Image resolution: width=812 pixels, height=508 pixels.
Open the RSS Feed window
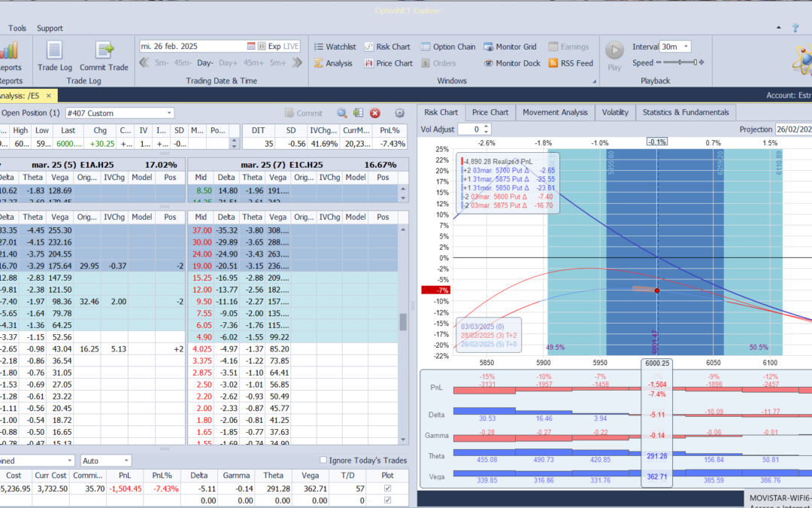[571, 63]
